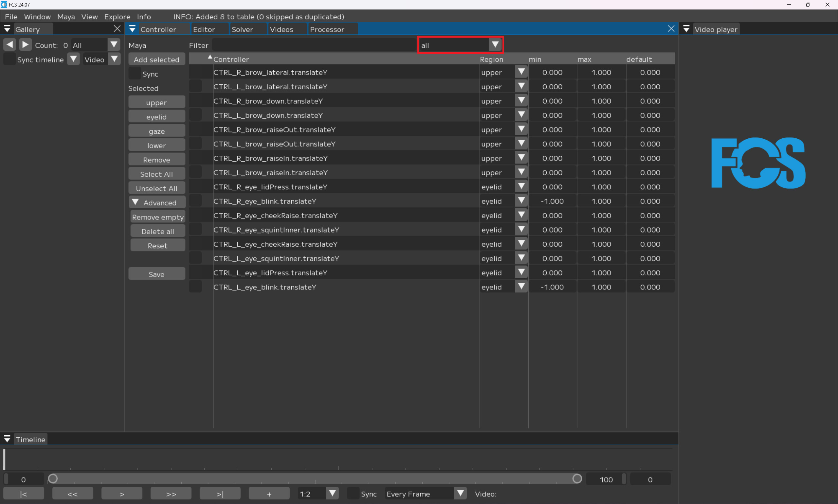Toggle the Sync checkbox under Add selected
838x504 pixels.
coord(135,74)
